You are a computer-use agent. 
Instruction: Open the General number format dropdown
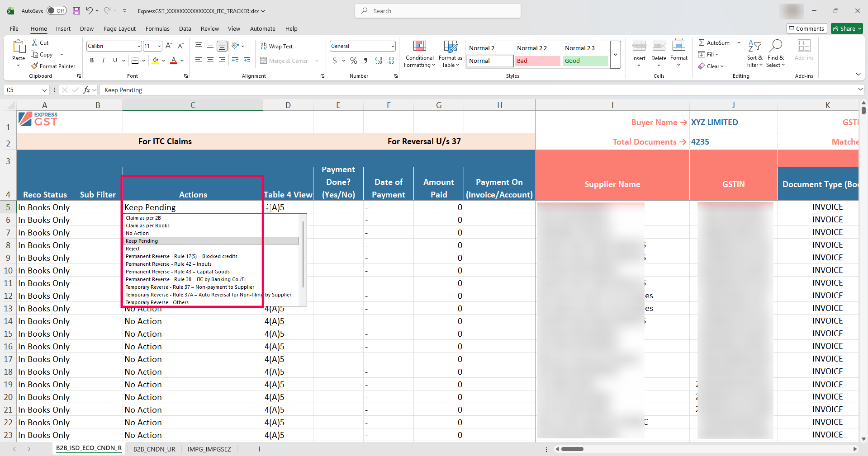tap(392, 46)
